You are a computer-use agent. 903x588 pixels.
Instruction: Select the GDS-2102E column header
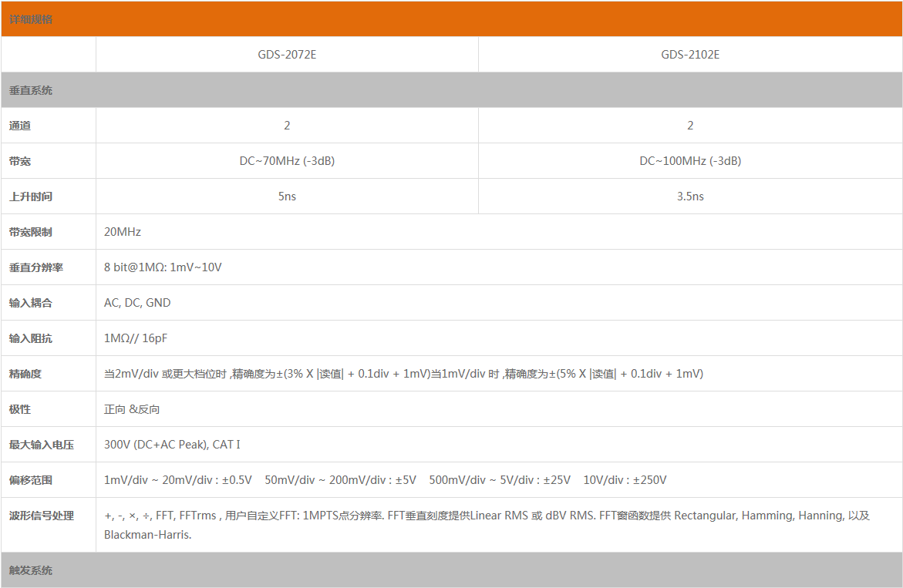point(690,55)
